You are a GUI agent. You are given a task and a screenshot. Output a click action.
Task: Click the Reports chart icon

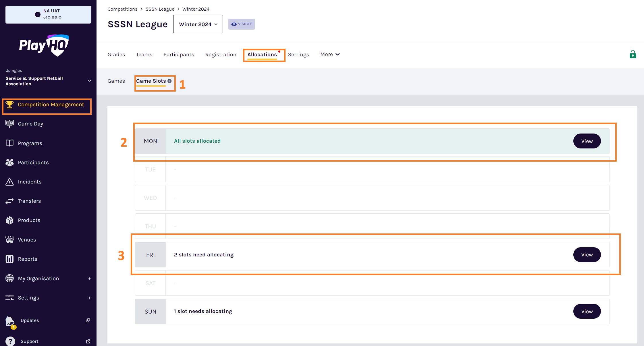[x=9, y=259]
